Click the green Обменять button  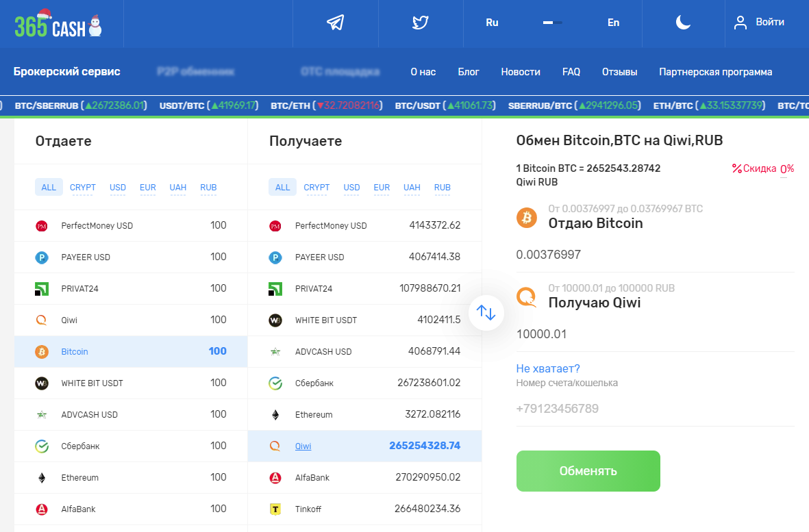(x=588, y=471)
